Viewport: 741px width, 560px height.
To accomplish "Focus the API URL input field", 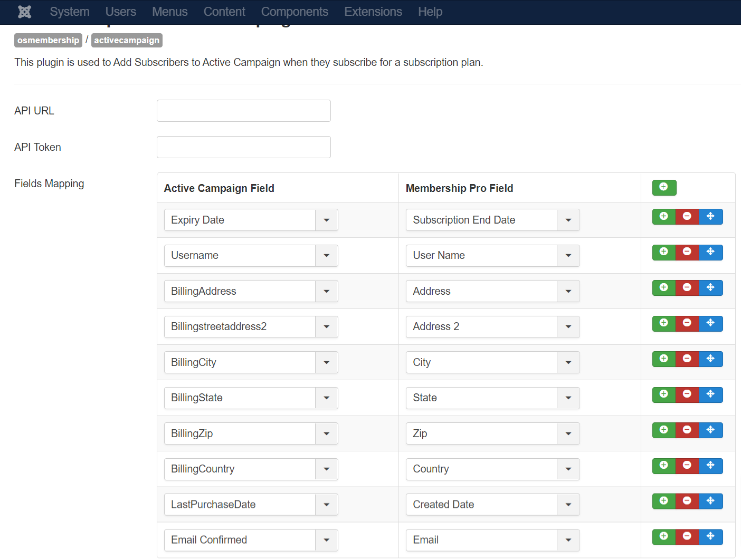I will [x=244, y=111].
